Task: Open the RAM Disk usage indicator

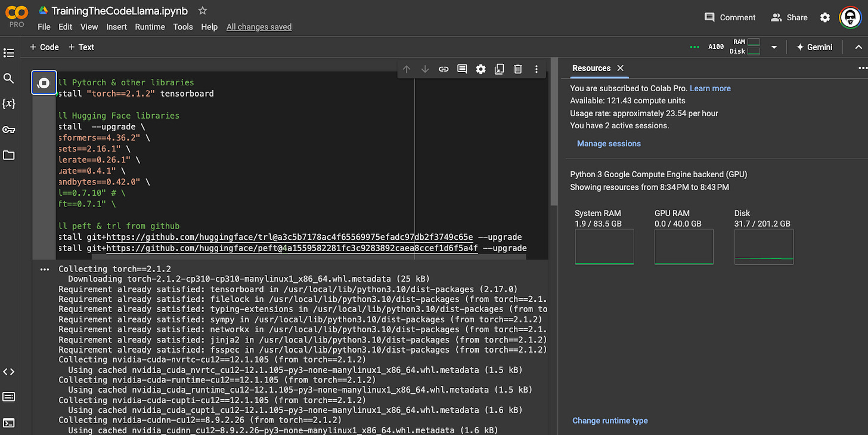Action: click(745, 47)
